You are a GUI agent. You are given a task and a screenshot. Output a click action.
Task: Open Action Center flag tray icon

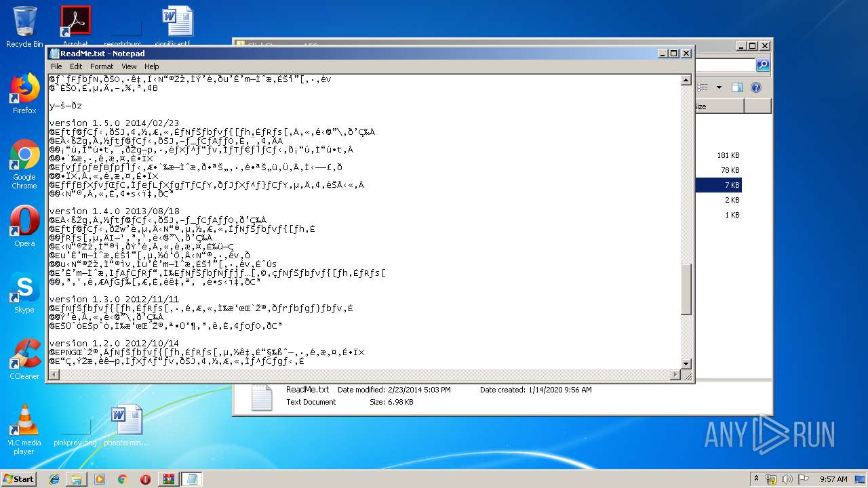coord(805,479)
